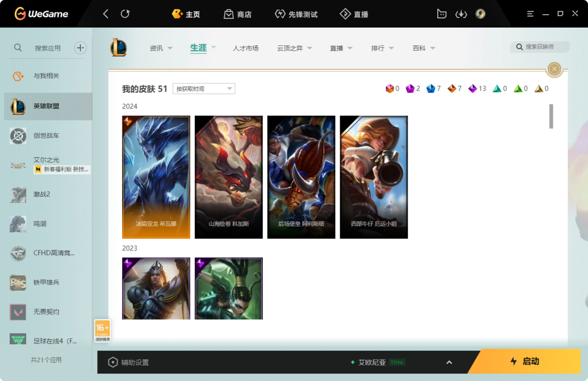Open the green jungle skin under 2023
This screenshot has width=588, height=381.
pos(229,288)
